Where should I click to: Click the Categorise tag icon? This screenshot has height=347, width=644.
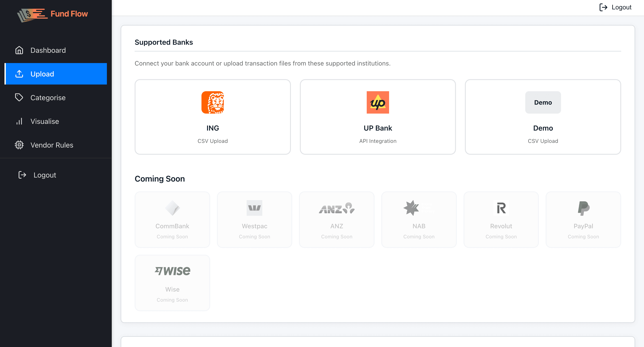[19, 97]
